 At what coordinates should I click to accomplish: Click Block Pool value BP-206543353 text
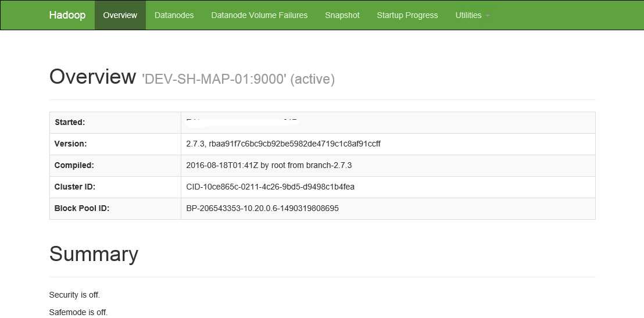click(x=263, y=208)
